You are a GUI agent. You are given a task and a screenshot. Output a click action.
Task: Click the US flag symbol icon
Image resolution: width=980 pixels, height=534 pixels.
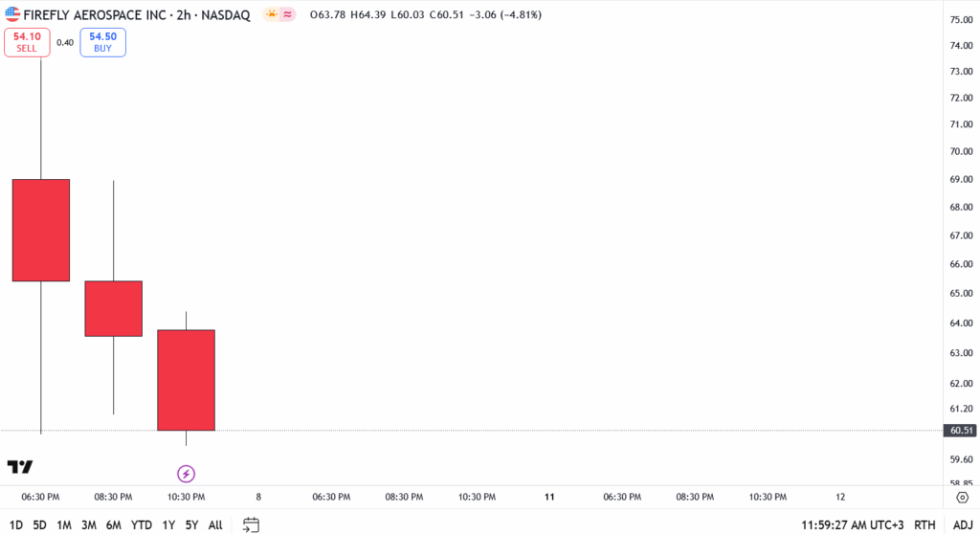(x=12, y=14)
